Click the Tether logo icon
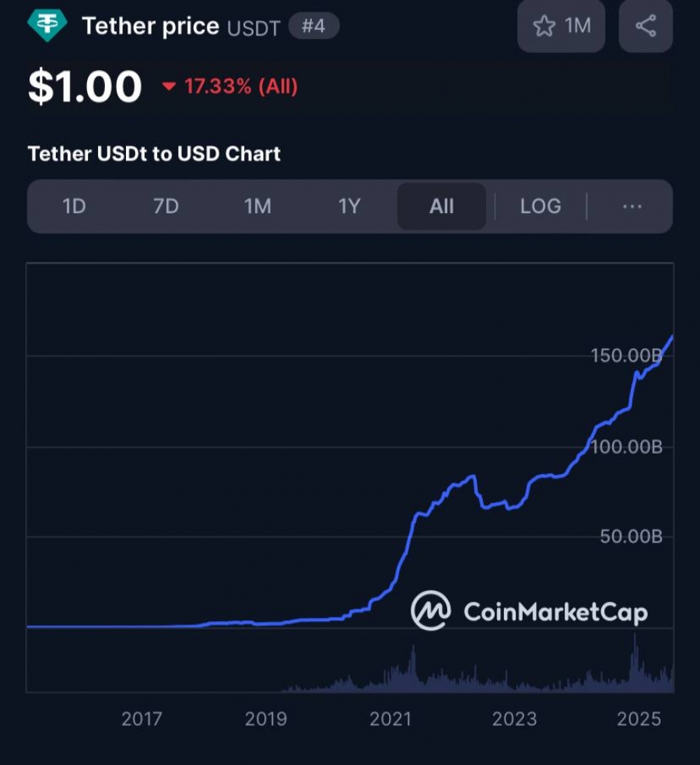The width and height of the screenshot is (700, 765). point(47,24)
